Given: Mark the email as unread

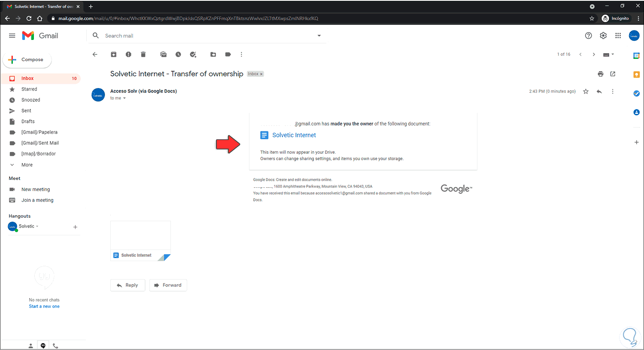Looking at the screenshot, I should click(x=164, y=55).
